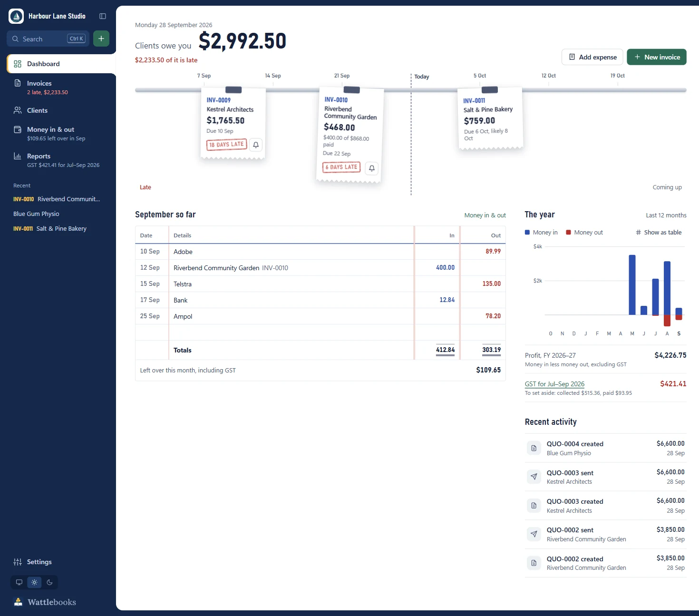The height and width of the screenshot is (616, 699).
Task: Open Reports in the sidebar
Action: pyautogui.click(x=58, y=160)
